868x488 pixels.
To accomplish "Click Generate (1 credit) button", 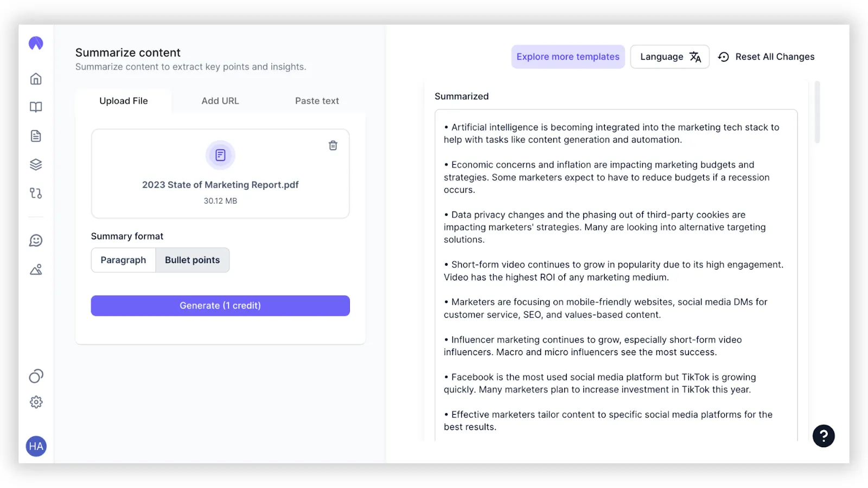I will 220,306.
